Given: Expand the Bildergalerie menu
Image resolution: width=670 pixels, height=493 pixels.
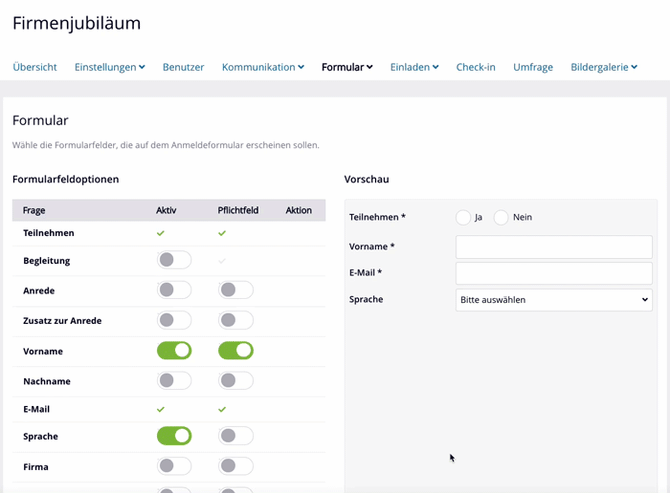Looking at the screenshot, I should 604,67.
